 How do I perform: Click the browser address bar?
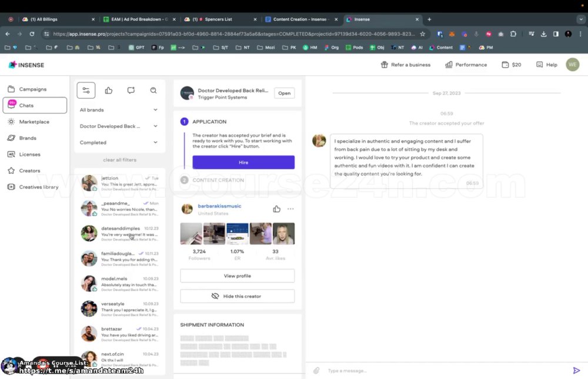click(x=234, y=33)
